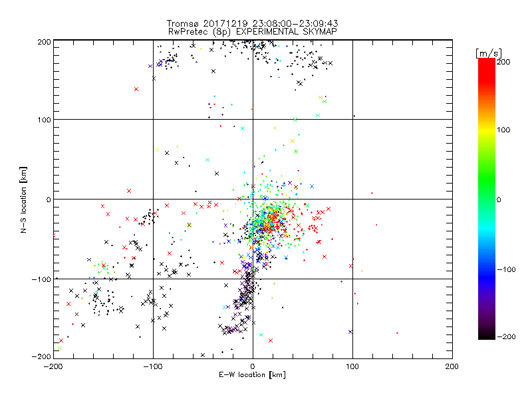This screenshot has width=532, height=399.
Task: Click the 'N-S location [km]' axis label
Action: click(x=23, y=199)
